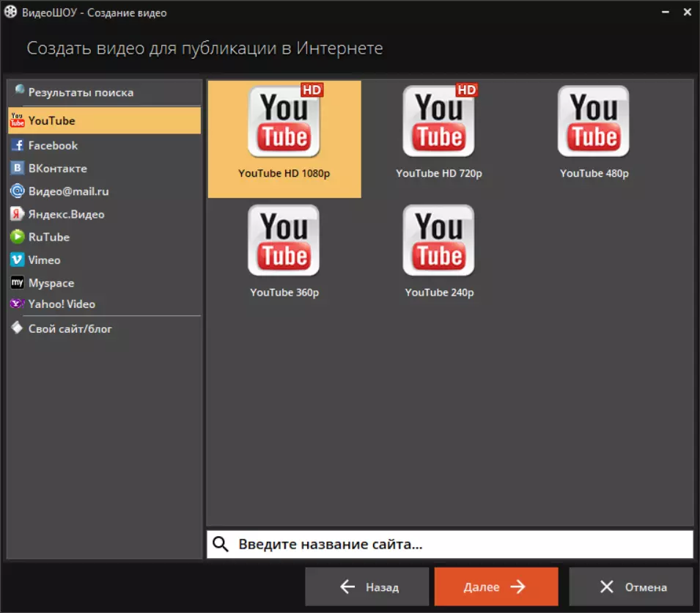This screenshot has height=613, width=700.
Task: Select Видео@mail.ru in the sidebar
Action: click(x=105, y=191)
